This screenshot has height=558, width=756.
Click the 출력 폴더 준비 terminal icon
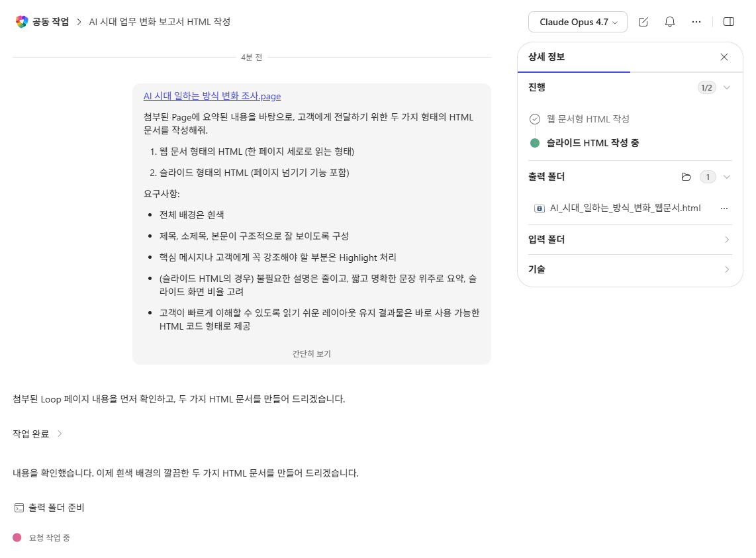point(19,507)
